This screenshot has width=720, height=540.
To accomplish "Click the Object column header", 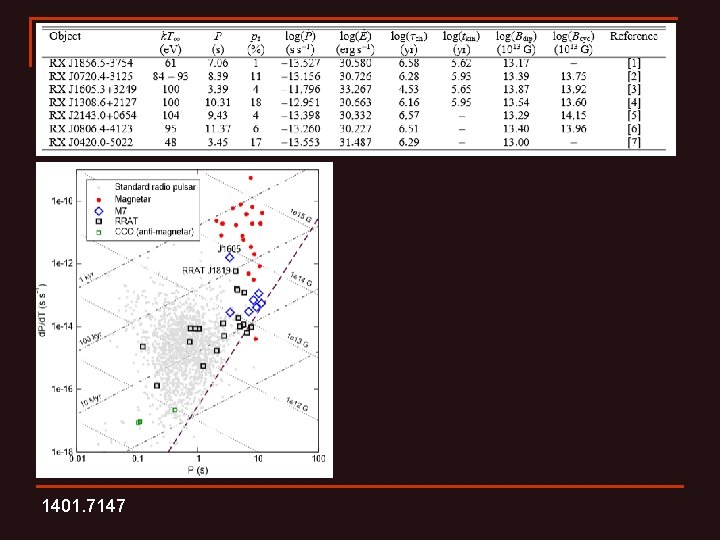I will [65, 36].
